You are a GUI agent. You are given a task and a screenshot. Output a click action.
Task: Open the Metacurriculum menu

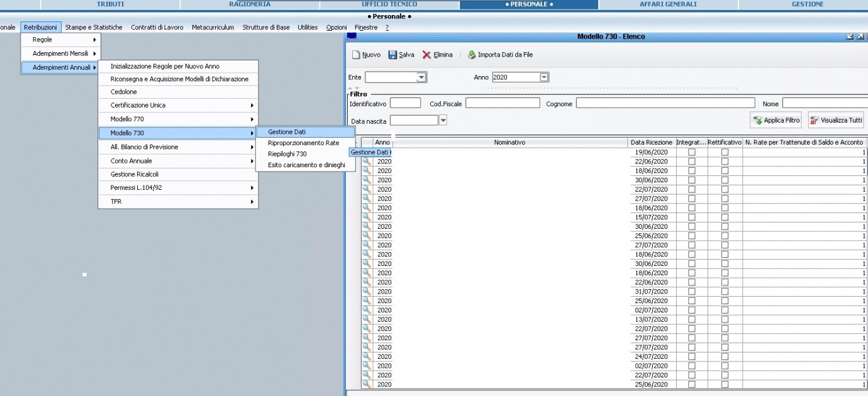point(213,27)
